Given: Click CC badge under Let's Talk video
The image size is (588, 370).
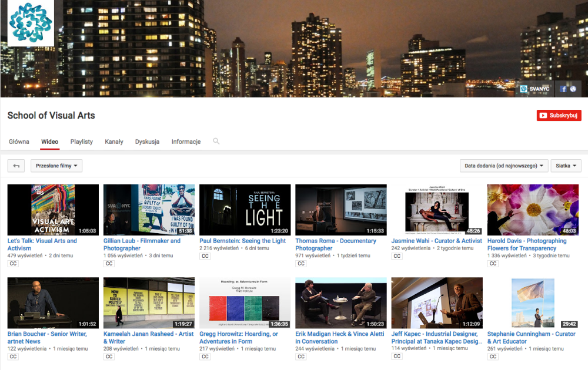Looking at the screenshot, I should [x=13, y=264].
